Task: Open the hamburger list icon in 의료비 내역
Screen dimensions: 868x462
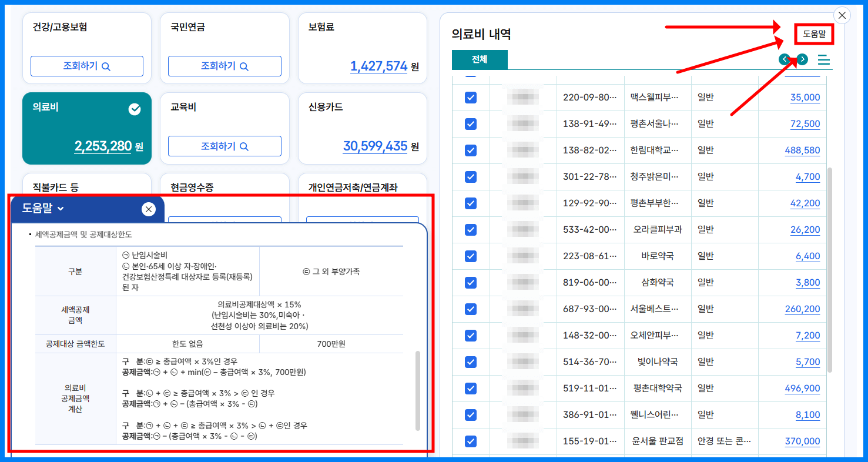Action: [x=823, y=59]
